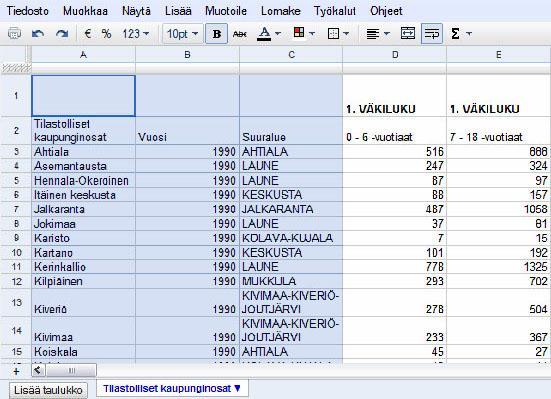This screenshot has height=399, width=551.
Task: Toggle the wrap text button
Action: 432,34
